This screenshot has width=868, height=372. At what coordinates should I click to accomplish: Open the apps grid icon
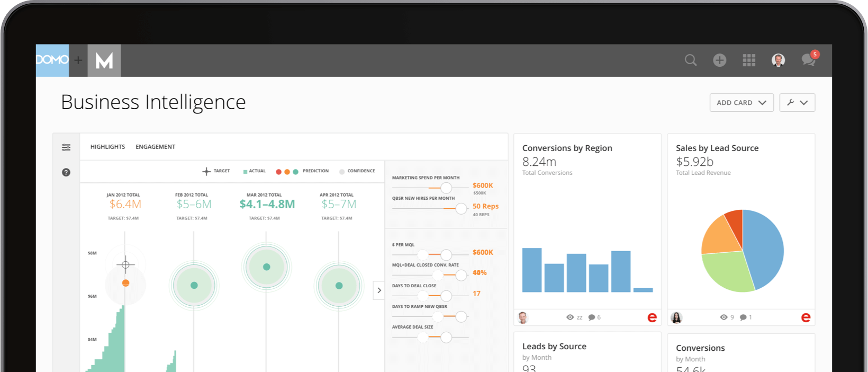[749, 60]
